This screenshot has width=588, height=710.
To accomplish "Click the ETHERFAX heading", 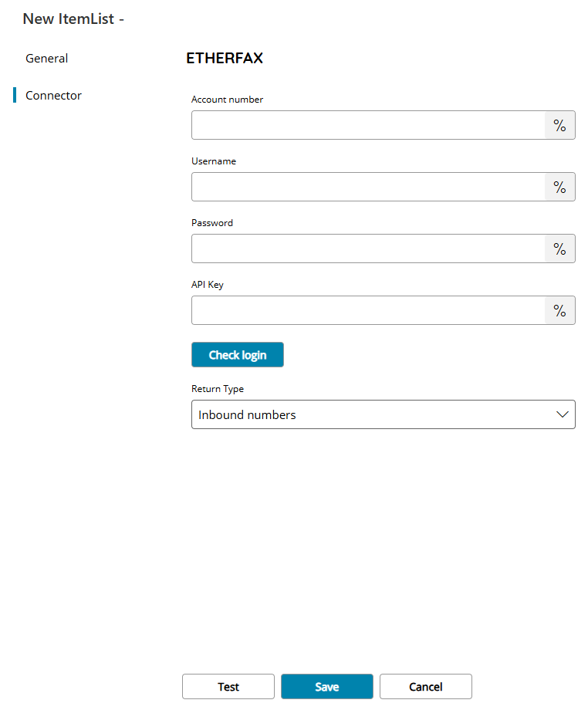I will 225,59.
